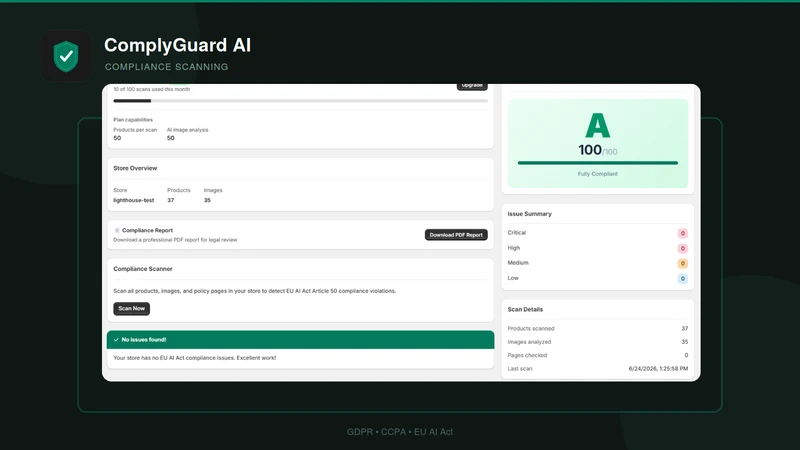Click the Last scan label
The width and height of the screenshot is (800, 450).
pos(520,368)
